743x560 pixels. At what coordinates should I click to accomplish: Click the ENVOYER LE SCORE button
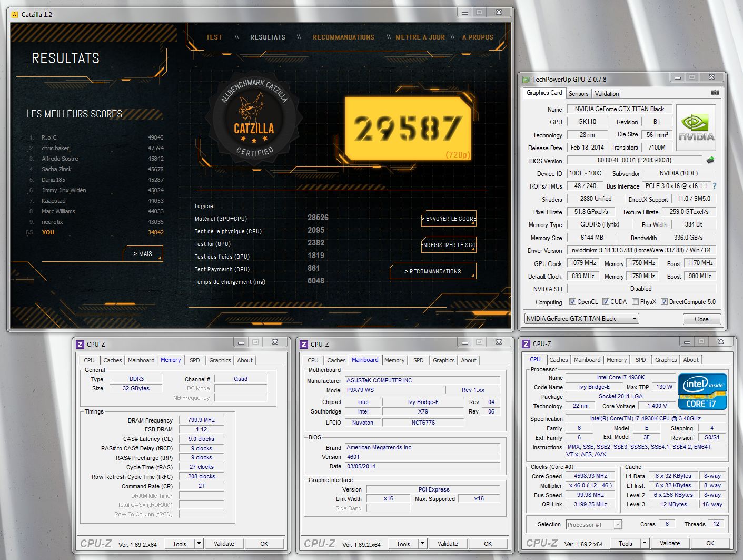click(449, 219)
